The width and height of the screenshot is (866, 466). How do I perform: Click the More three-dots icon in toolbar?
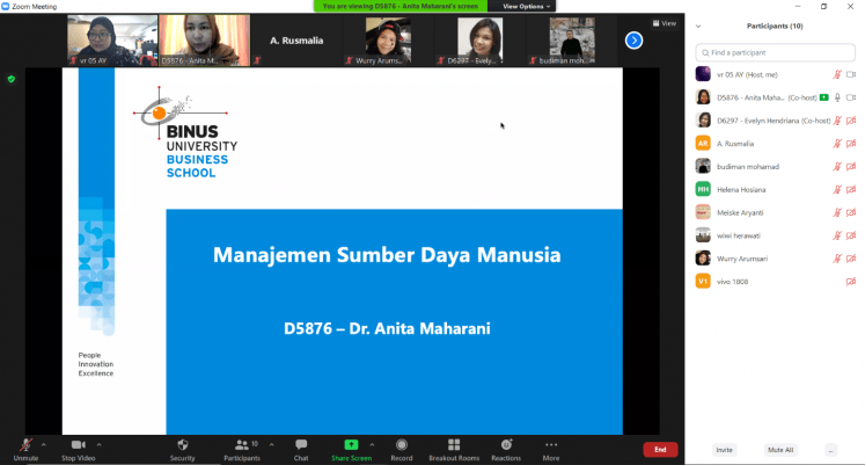[x=551, y=444]
